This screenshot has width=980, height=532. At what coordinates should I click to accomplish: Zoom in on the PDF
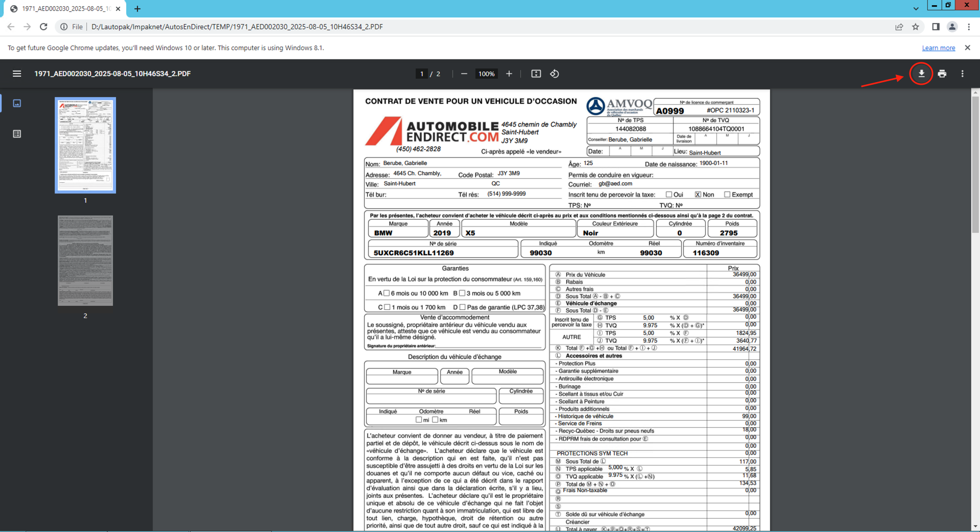click(x=509, y=74)
